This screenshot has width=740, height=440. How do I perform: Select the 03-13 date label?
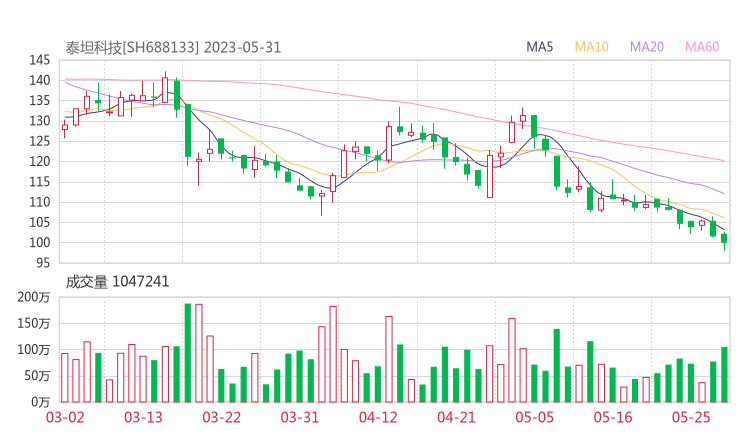(x=143, y=417)
